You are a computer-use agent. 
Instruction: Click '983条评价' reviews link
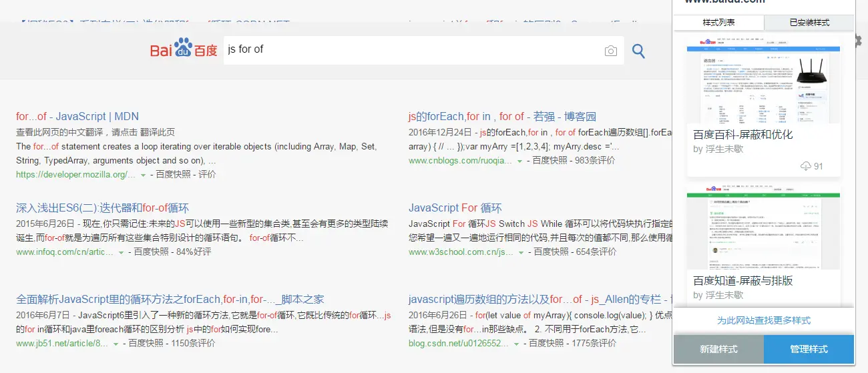tap(595, 161)
